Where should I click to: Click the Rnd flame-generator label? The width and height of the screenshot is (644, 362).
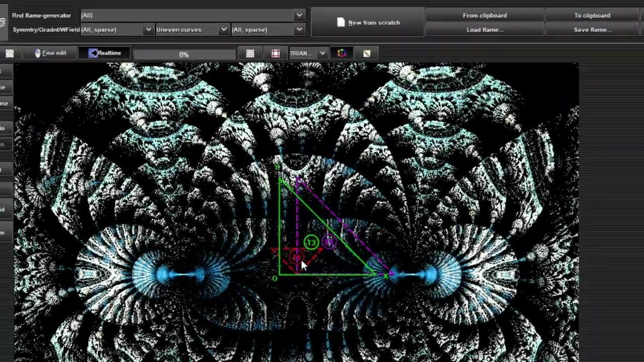[42, 16]
